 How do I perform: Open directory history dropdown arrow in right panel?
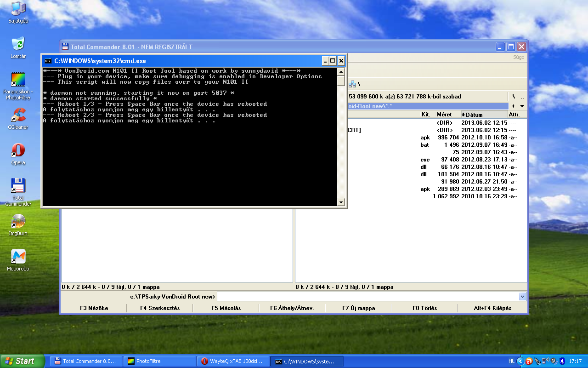[522, 106]
